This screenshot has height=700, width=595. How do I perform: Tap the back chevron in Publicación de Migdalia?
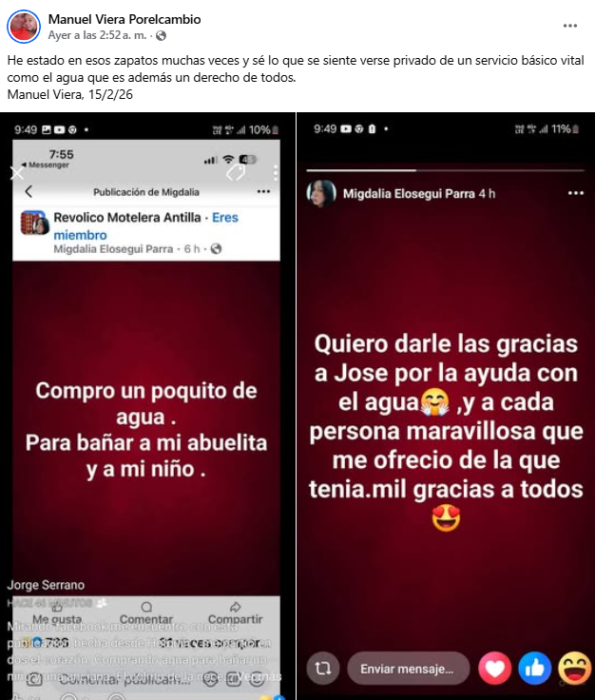[x=29, y=191]
